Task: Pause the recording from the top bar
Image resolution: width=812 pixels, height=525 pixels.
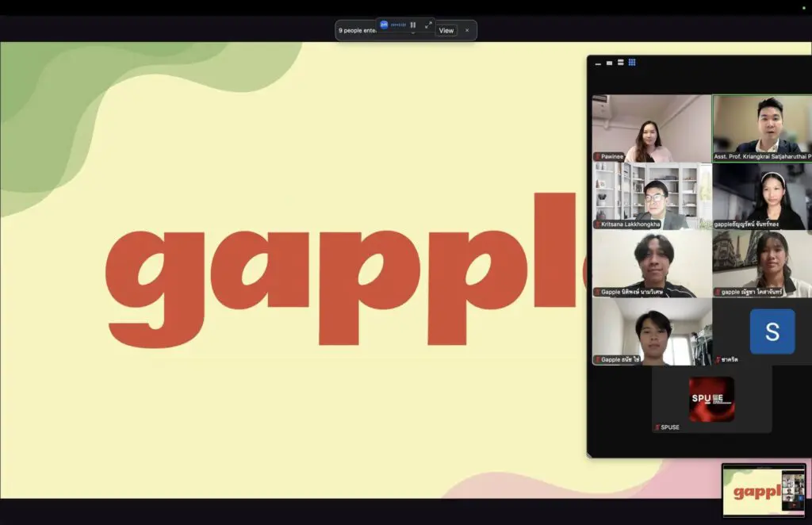Action: [x=412, y=25]
